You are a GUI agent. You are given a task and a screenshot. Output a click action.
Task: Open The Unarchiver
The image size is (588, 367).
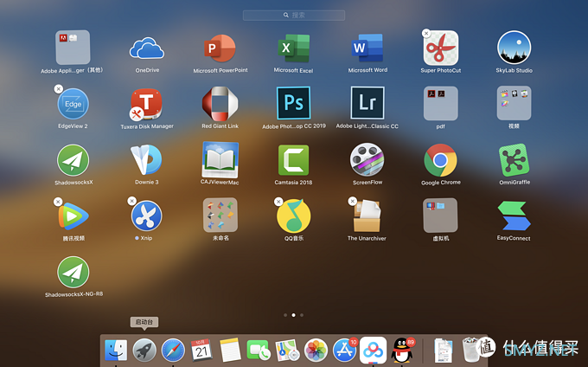coord(367,216)
